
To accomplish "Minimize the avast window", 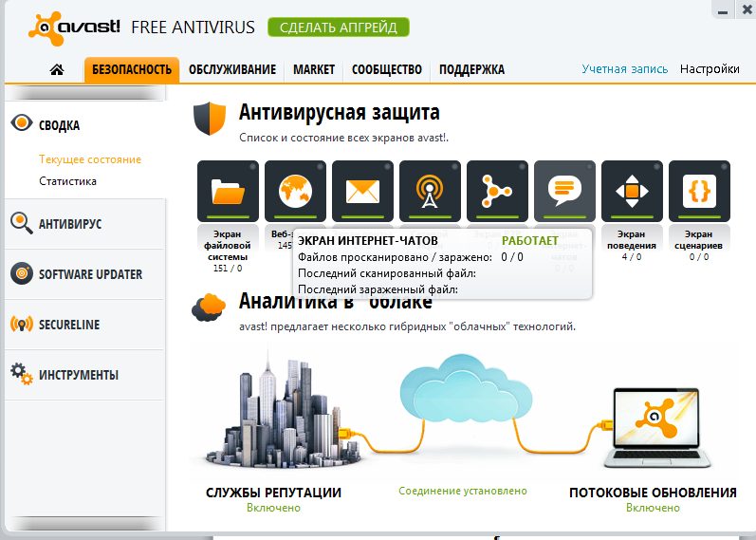I will [722, 10].
